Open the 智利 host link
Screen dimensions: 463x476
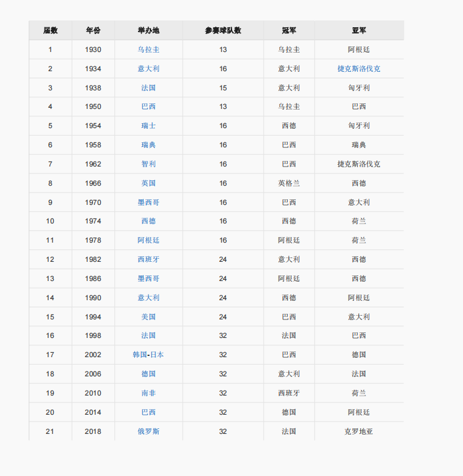pos(149,164)
